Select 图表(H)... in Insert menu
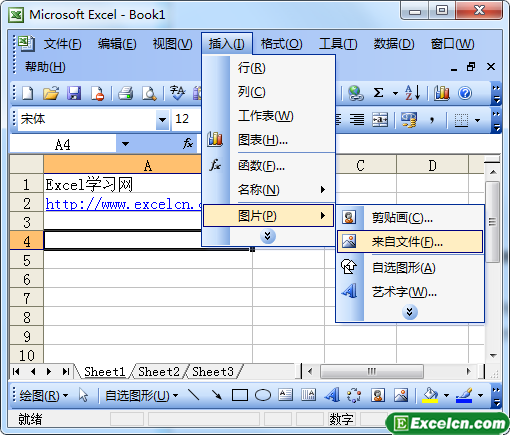The image size is (510, 435). click(268, 140)
